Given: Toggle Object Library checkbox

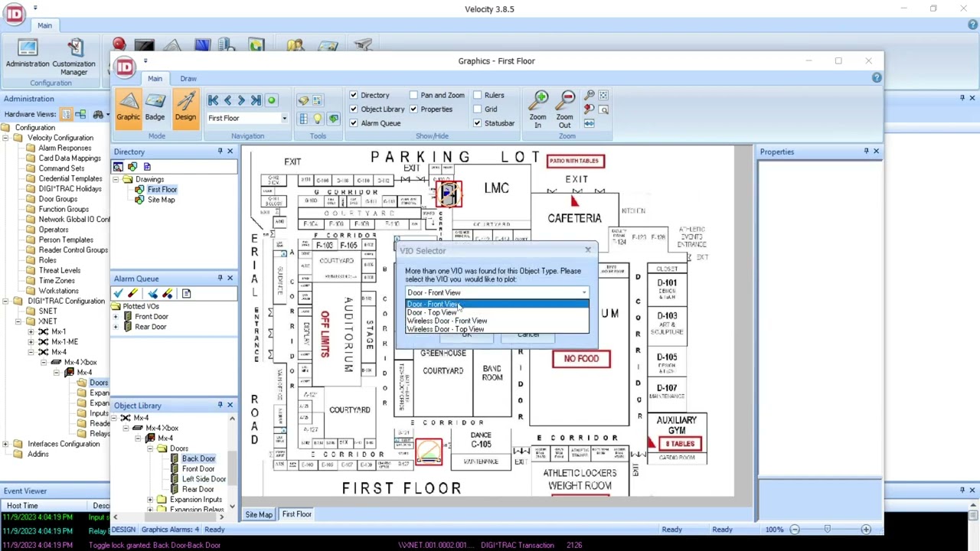Looking at the screenshot, I should pyautogui.click(x=354, y=109).
